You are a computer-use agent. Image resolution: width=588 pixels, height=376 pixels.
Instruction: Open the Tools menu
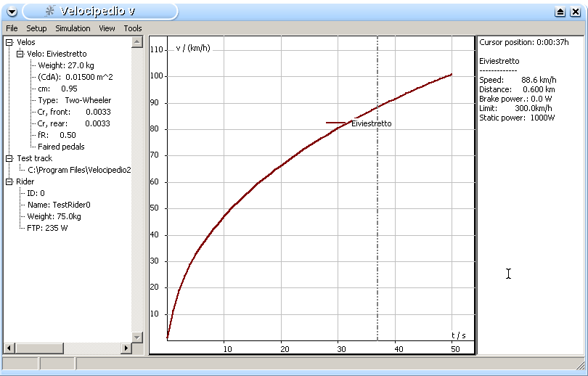tap(133, 28)
